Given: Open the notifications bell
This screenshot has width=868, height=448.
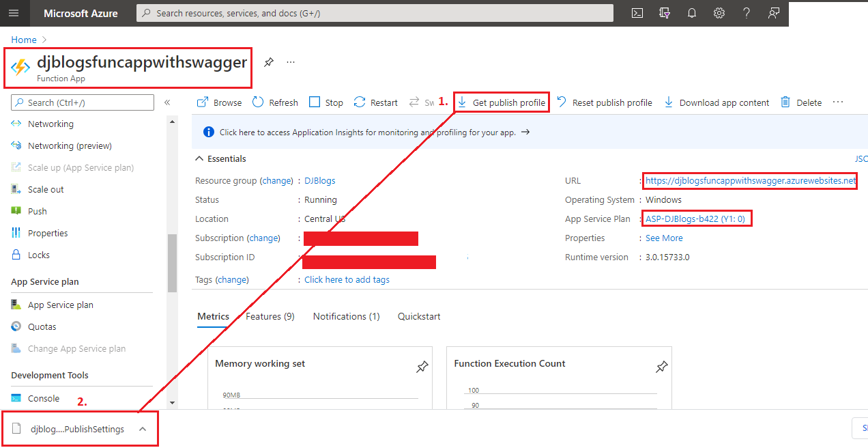Looking at the screenshot, I should click(x=692, y=13).
